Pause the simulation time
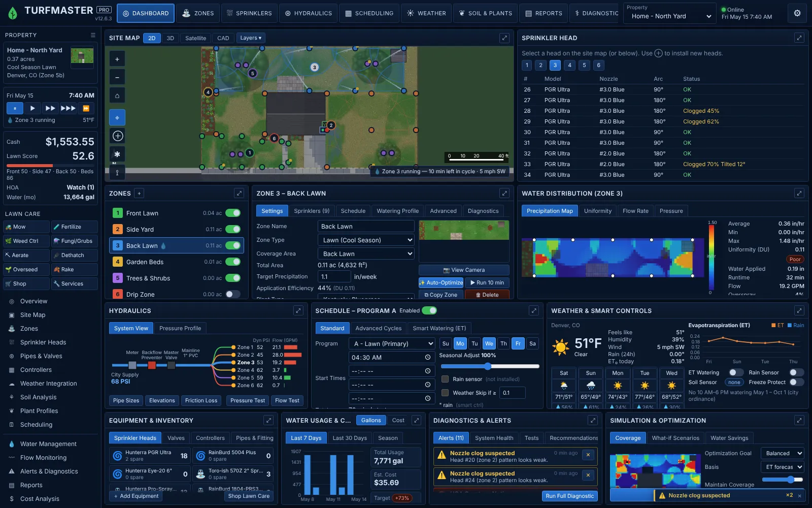This screenshot has width=812, height=508. [x=15, y=108]
